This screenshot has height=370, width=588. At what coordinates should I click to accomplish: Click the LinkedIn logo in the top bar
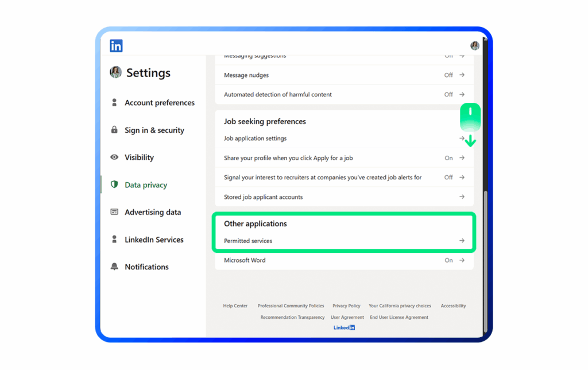115,45
